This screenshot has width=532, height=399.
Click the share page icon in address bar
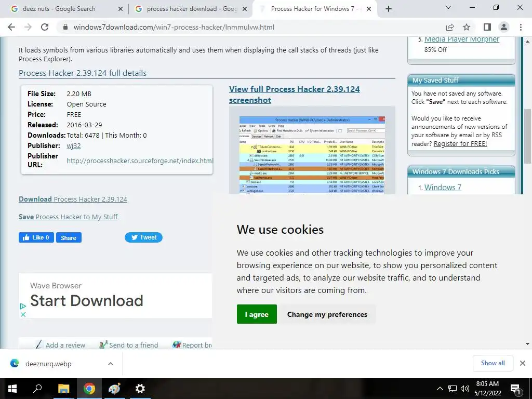(x=450, y=27)
